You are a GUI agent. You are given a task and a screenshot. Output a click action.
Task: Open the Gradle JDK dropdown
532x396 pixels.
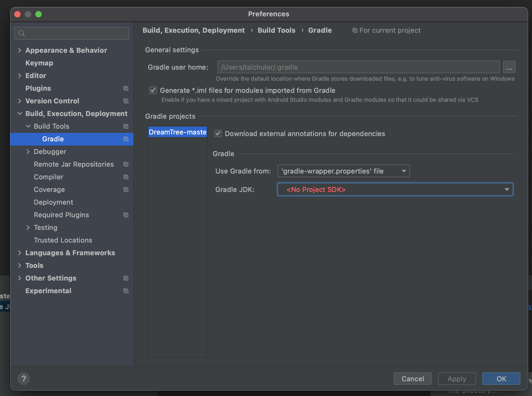[395, 190]
